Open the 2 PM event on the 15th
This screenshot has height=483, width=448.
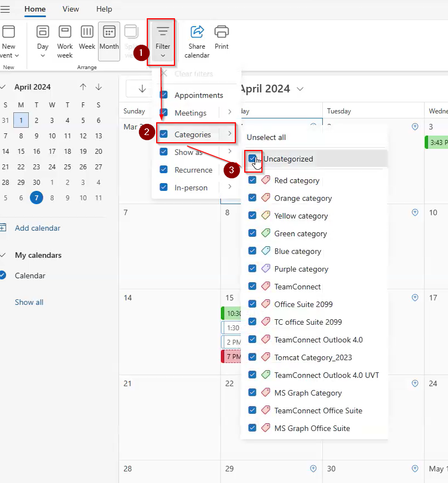point(231,342)
